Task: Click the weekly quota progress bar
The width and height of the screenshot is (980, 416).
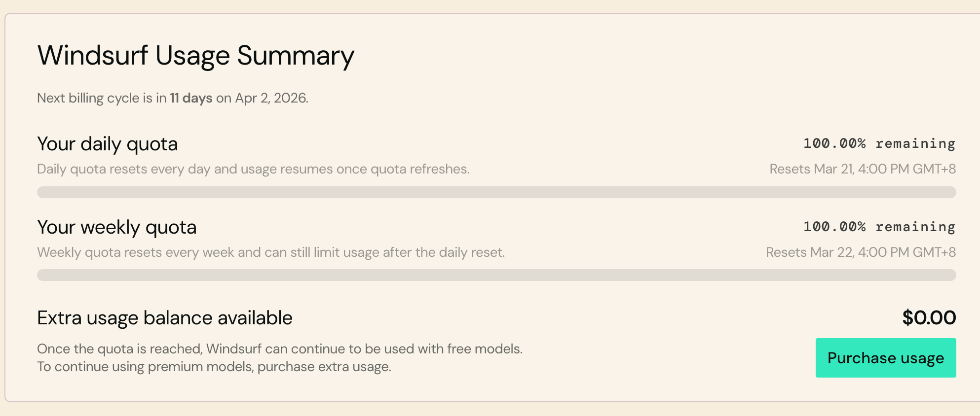Action: click(496, 275)
